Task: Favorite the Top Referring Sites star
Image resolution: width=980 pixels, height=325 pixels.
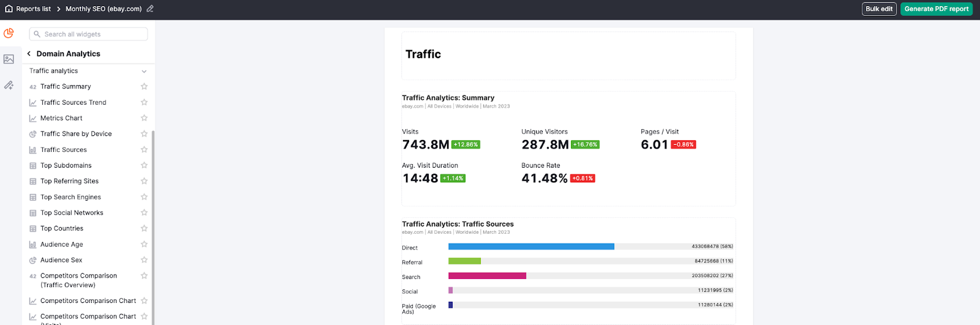Action: pyautogui.click(x=144, y=181)
